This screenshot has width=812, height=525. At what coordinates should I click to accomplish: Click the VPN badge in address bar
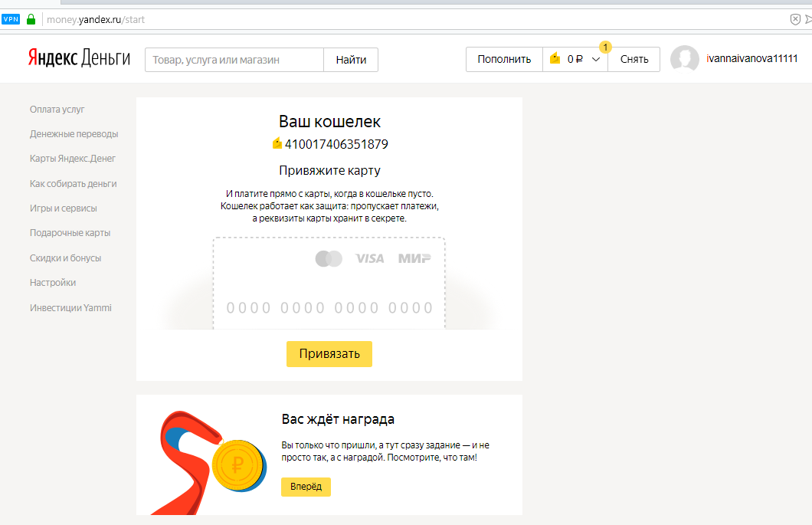[x=11, y=19]
